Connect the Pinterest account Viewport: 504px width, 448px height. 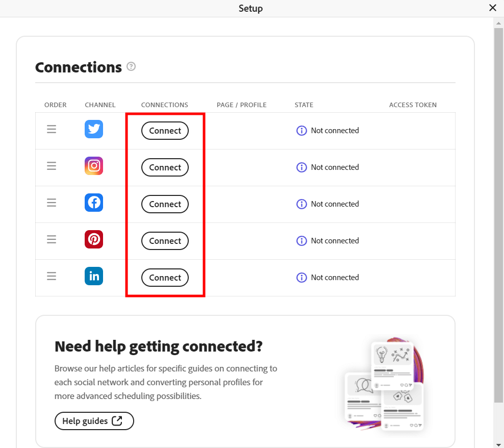click(x=165, y=240)
